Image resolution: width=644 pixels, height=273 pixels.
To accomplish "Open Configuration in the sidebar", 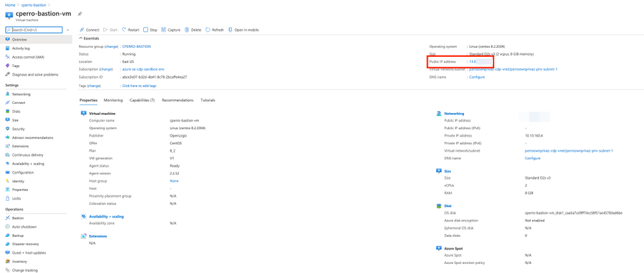I will click(23, 172).
